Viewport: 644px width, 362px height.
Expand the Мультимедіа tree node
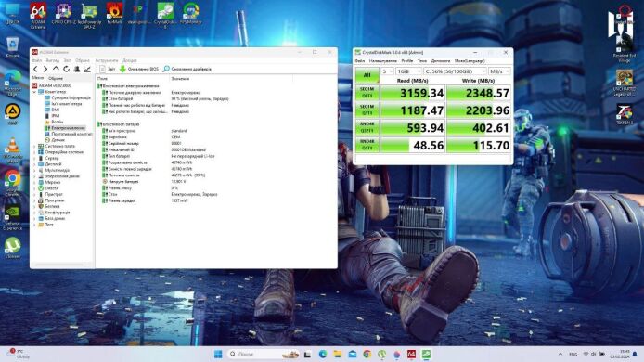tap(34, 170)
